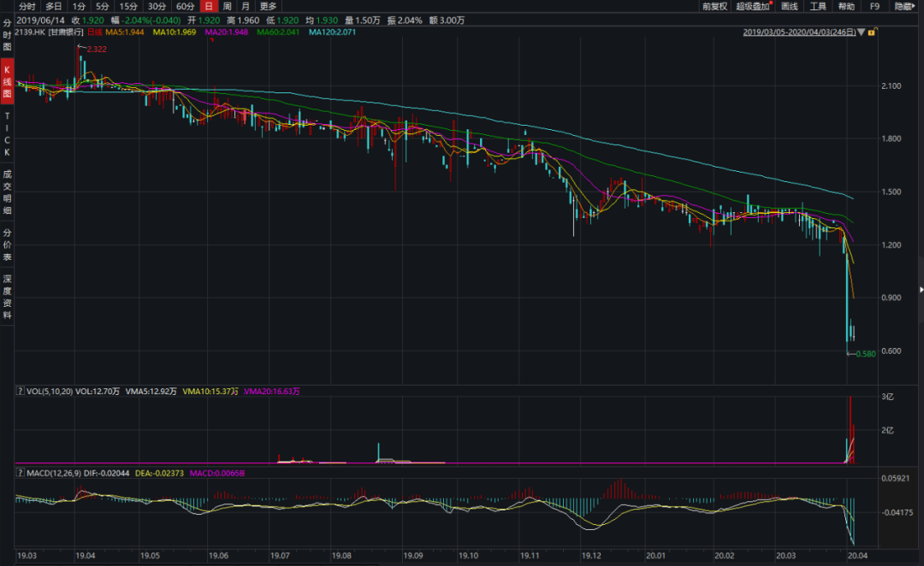Open the 工具 tools menu

(818, 6)
